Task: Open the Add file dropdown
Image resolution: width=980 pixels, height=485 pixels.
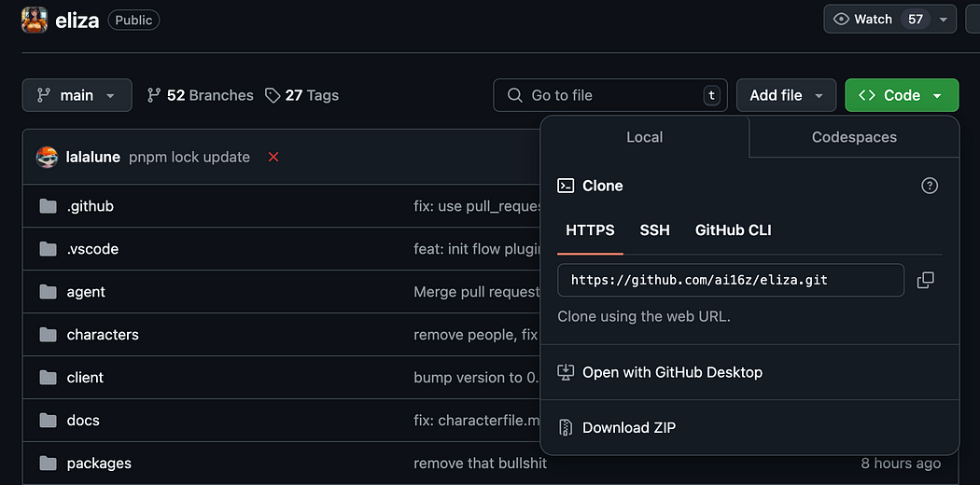Action: 786,95
